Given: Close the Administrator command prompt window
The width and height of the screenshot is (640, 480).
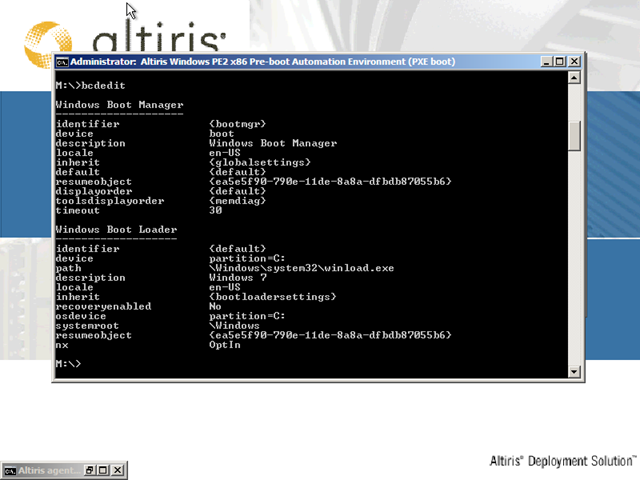Looking at the screenshot, I should tap(574, 62).
